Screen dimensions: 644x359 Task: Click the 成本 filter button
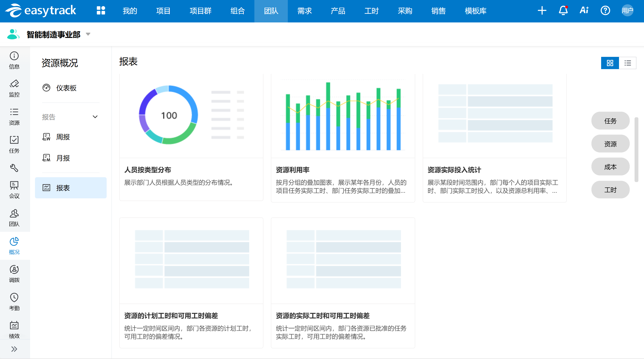[x=610, y=167]
